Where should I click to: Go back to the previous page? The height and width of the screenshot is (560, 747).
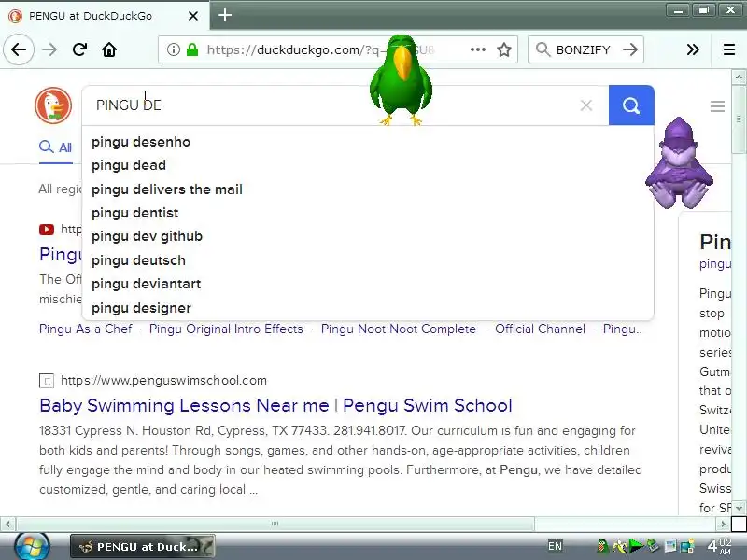tap(19, 49)
